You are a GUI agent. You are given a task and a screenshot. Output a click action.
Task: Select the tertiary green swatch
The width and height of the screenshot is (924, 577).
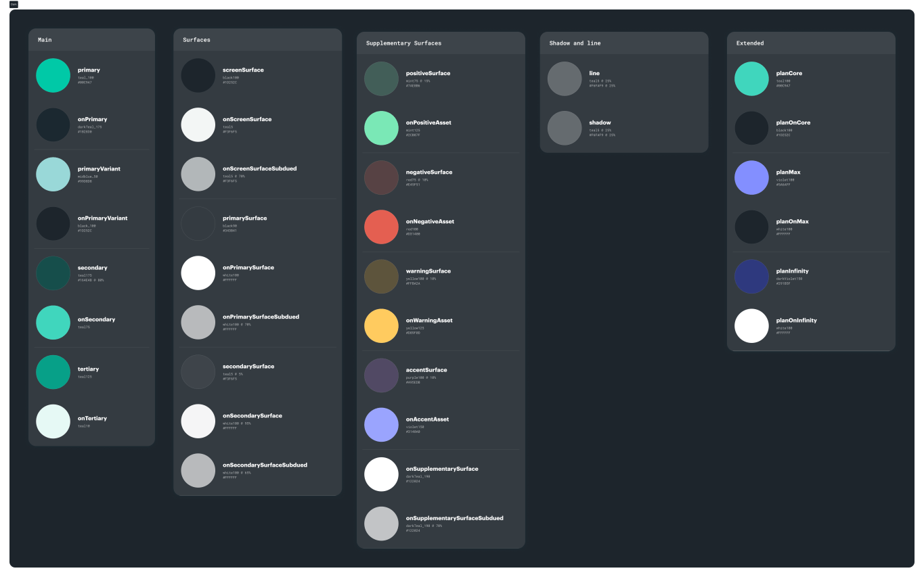53,371
